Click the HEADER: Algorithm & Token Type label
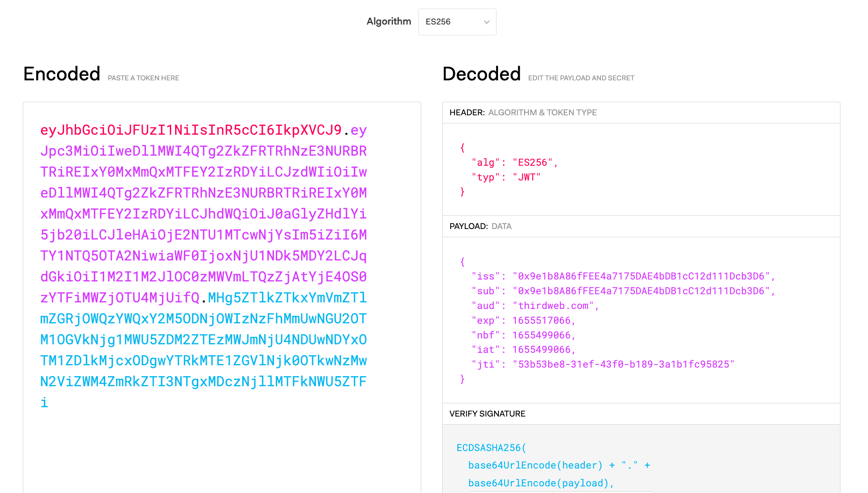 [523, 113]
